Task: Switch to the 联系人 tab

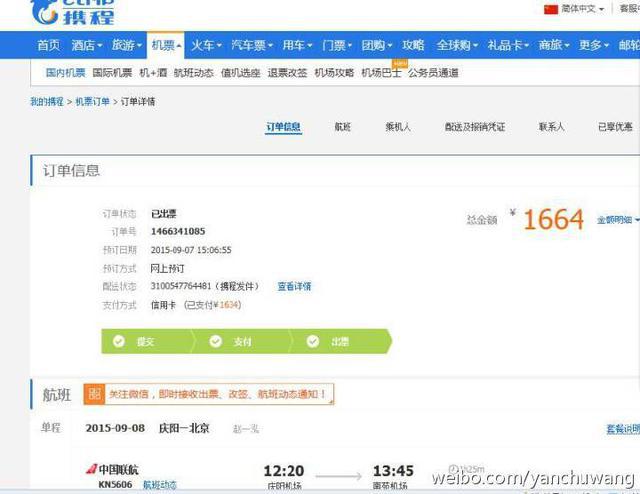Action: (x=551, y=127)
